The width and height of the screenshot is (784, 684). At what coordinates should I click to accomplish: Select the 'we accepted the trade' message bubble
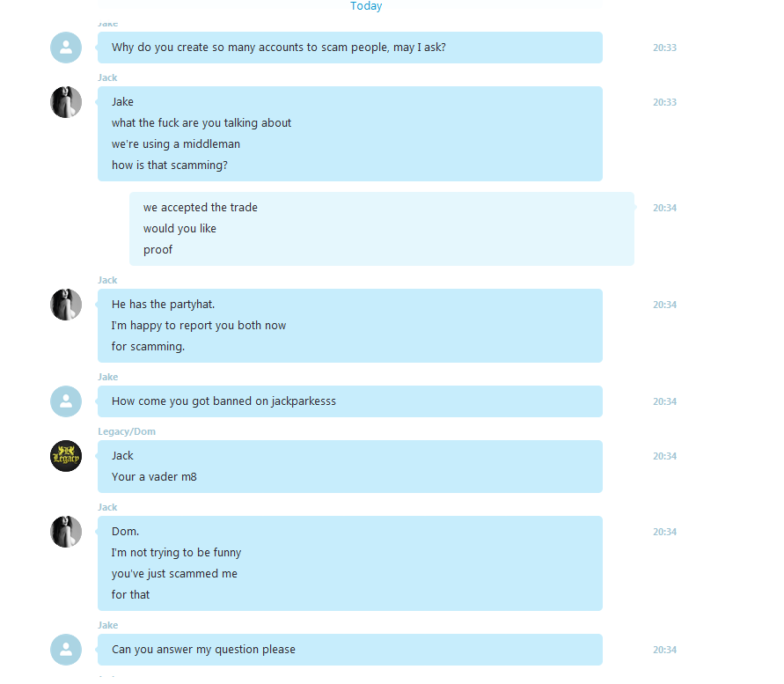coord(382,229)
